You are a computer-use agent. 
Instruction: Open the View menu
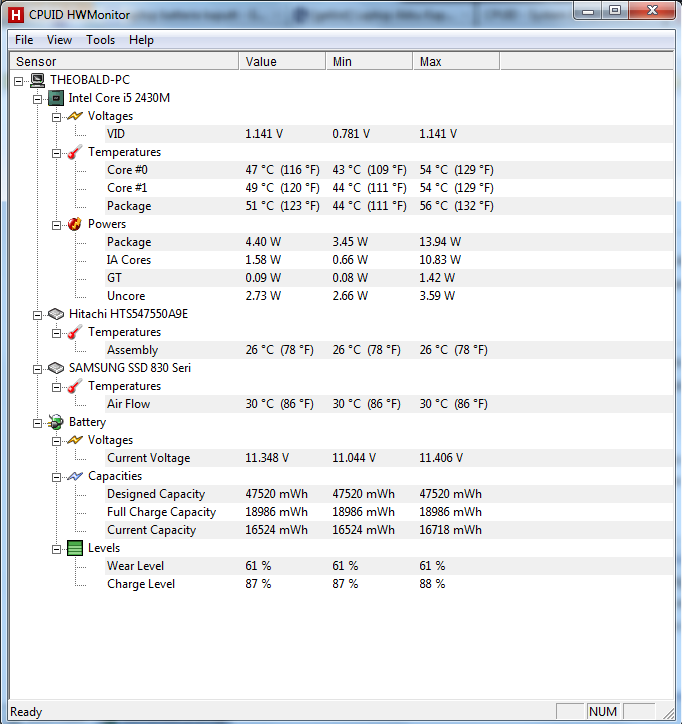click(x=59, y=40)
